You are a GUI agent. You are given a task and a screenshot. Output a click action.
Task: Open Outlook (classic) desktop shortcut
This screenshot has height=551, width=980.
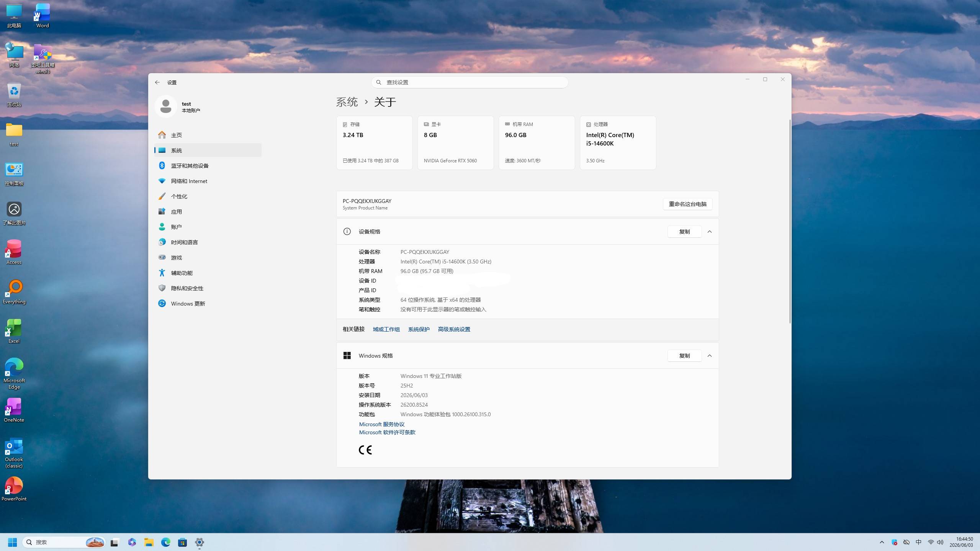(x=14, y=453)
